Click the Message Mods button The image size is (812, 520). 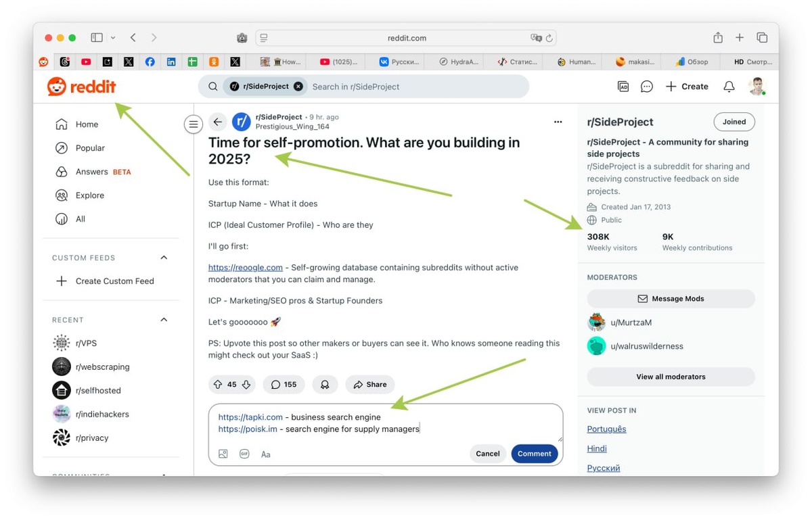pos(671,299)
